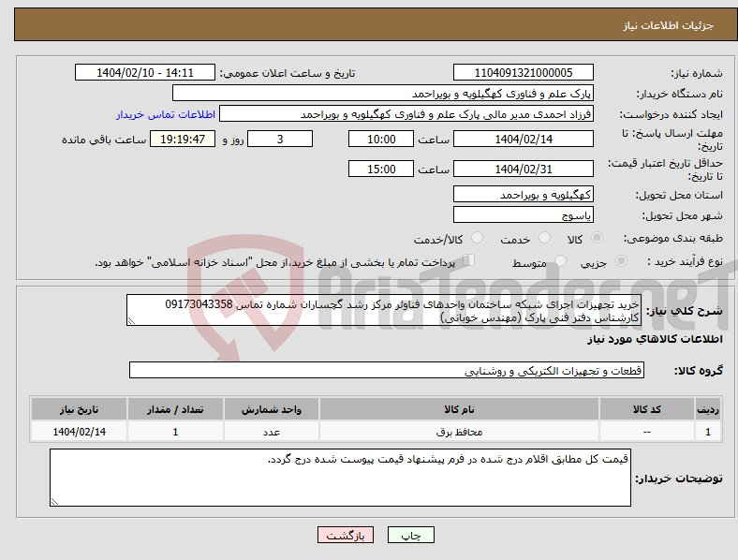Screen dimensions: 738x560
Task: Click the deadline time field 10:00
Action: 381,139
